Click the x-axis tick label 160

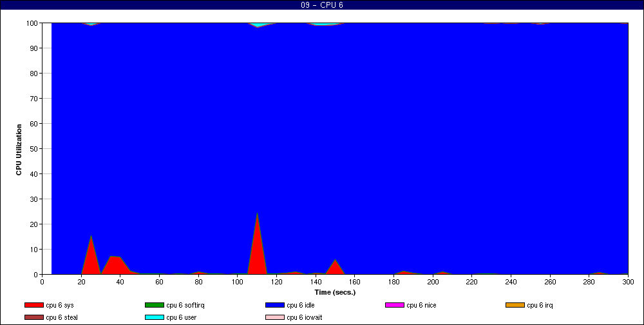[x=355, y=282]
